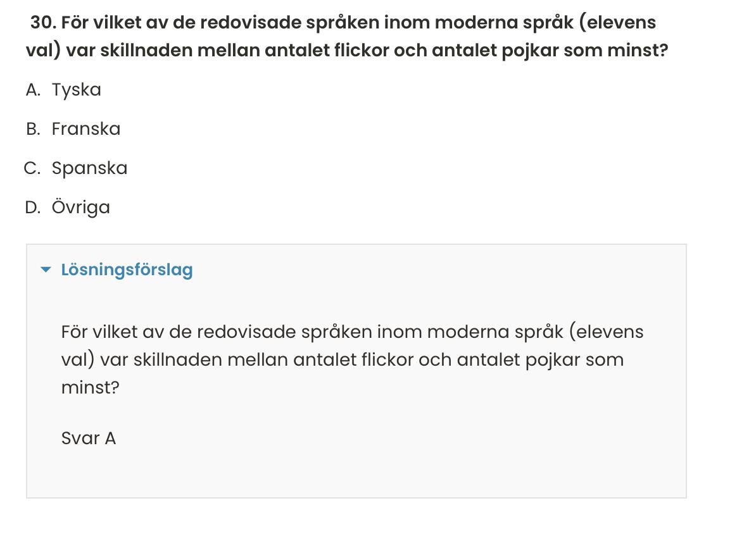This screenshot has width=756, height=534.
Task: Click the first line of the solution paragraph
Action: [x=352, y=332]
